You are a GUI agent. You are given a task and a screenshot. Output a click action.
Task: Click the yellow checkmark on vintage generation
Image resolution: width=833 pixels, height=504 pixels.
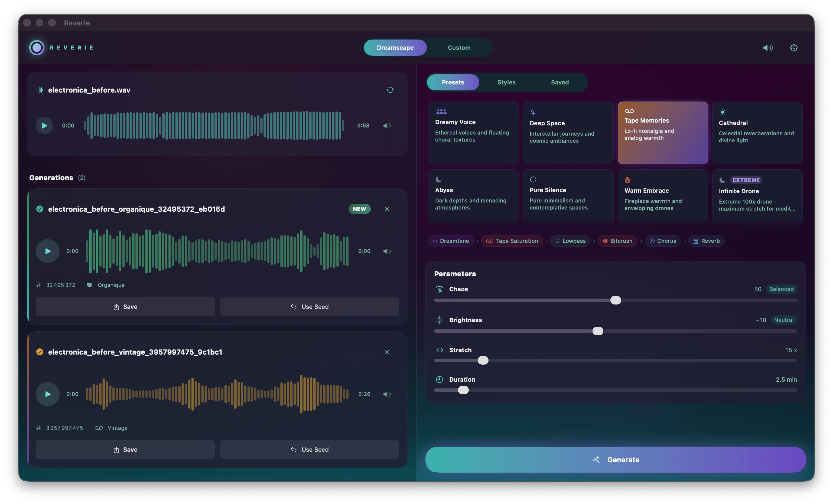(40, 352)
